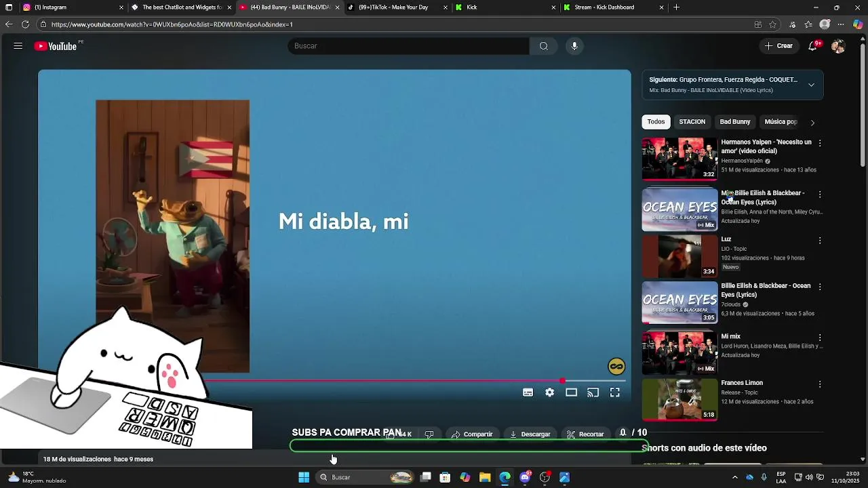Go to the YouTube home logo
868x488 pixels.
pos(55,46)
